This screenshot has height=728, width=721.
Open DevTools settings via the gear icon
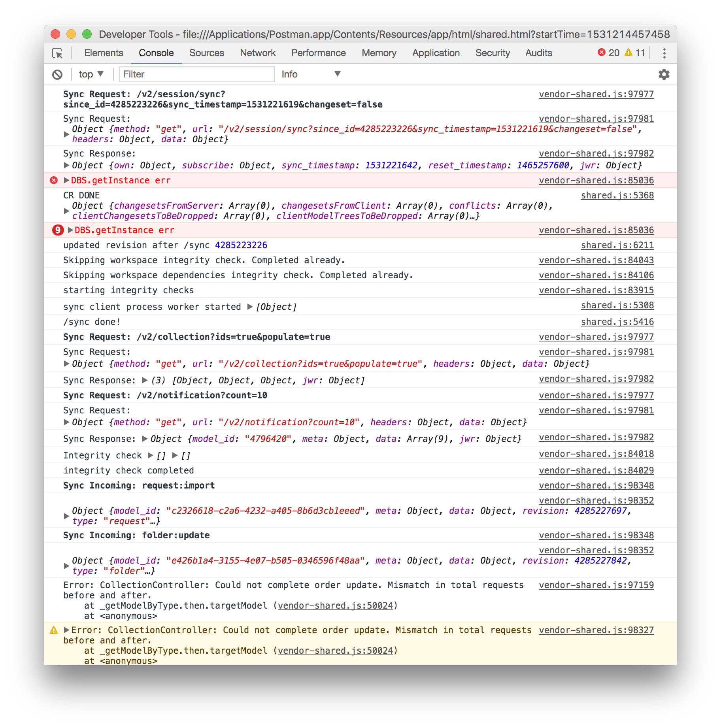click(664, 74)
